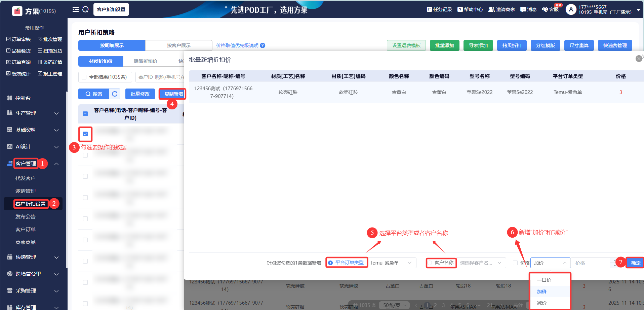Screen dimensions: 644x310
Task: Open 发布公告 in the sidebar
Action: click(x=26, y=216)
